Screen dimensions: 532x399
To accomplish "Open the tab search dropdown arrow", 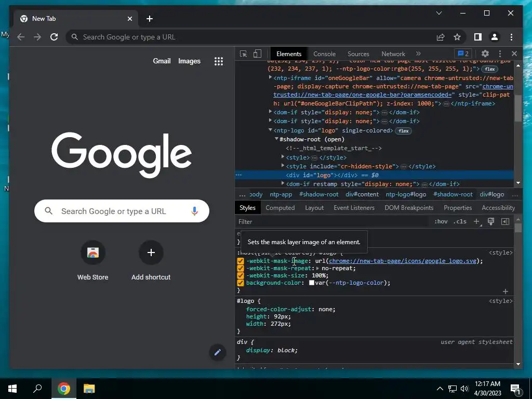I will tap(439, 13).
